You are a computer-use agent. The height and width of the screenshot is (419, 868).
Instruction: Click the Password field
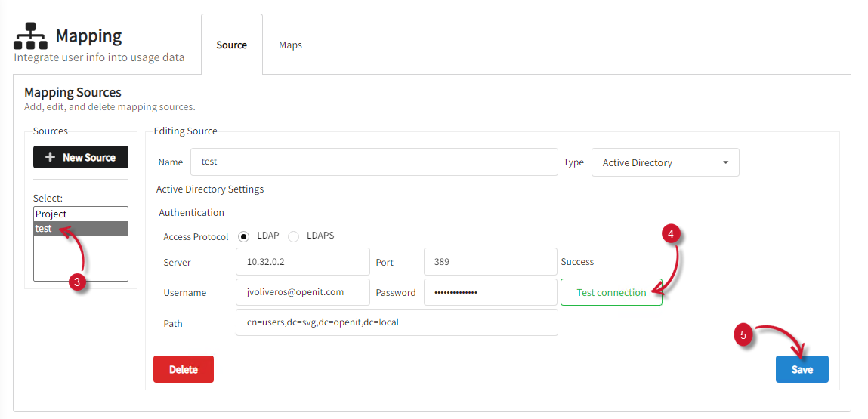490,292
